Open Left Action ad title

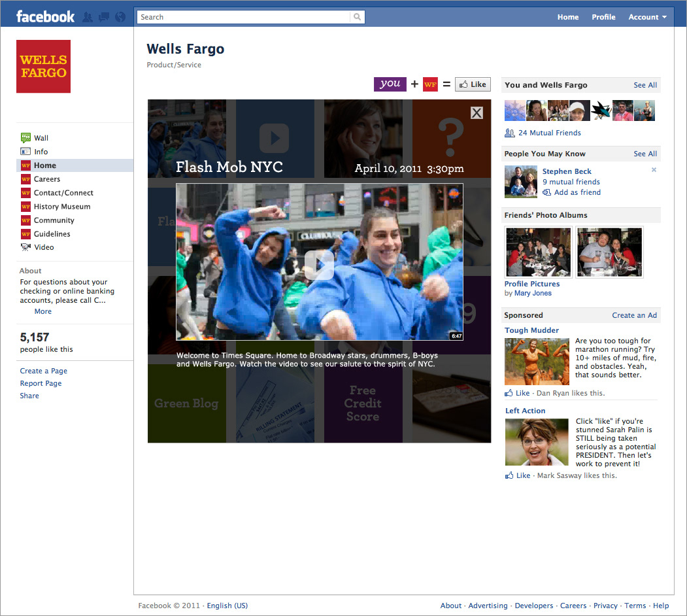[x=525, y=411]
